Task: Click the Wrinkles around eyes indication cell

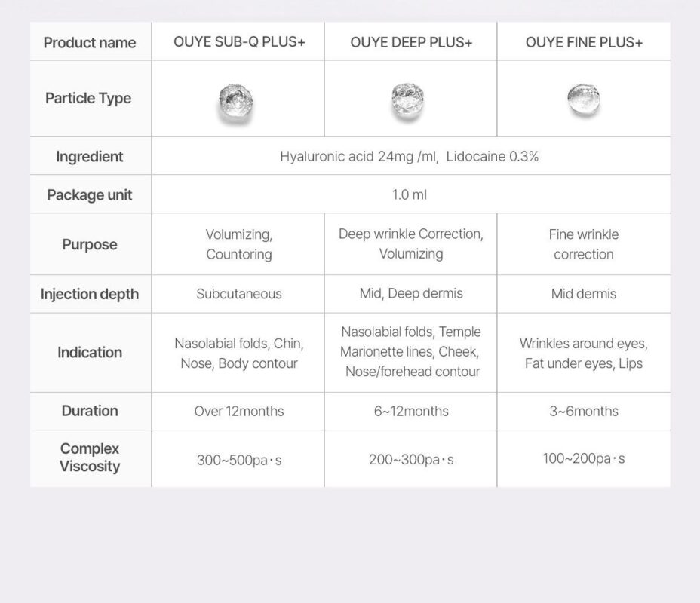Action: coord(584,353)
